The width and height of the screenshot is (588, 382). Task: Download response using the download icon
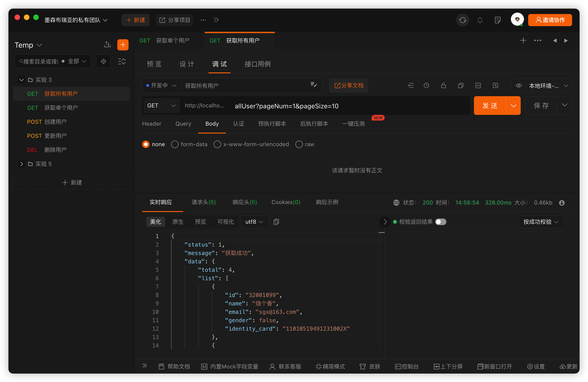tap(562, 203)
